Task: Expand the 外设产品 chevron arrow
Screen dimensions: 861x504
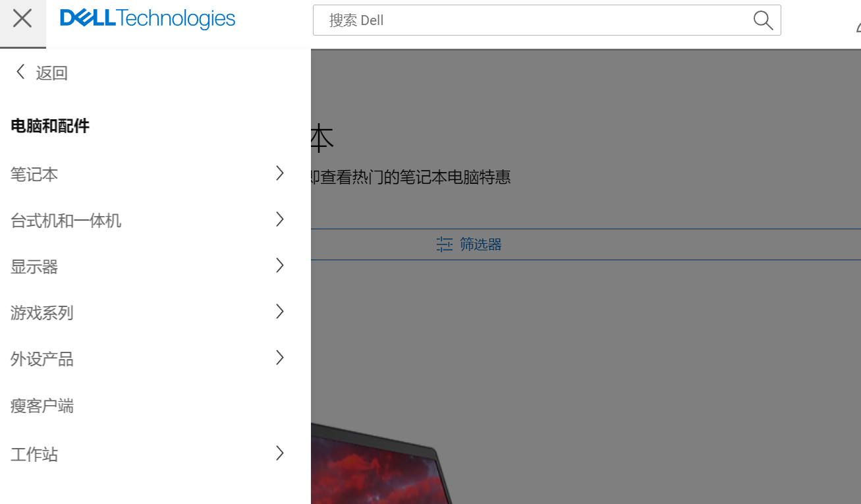Action: pos(280,358)
